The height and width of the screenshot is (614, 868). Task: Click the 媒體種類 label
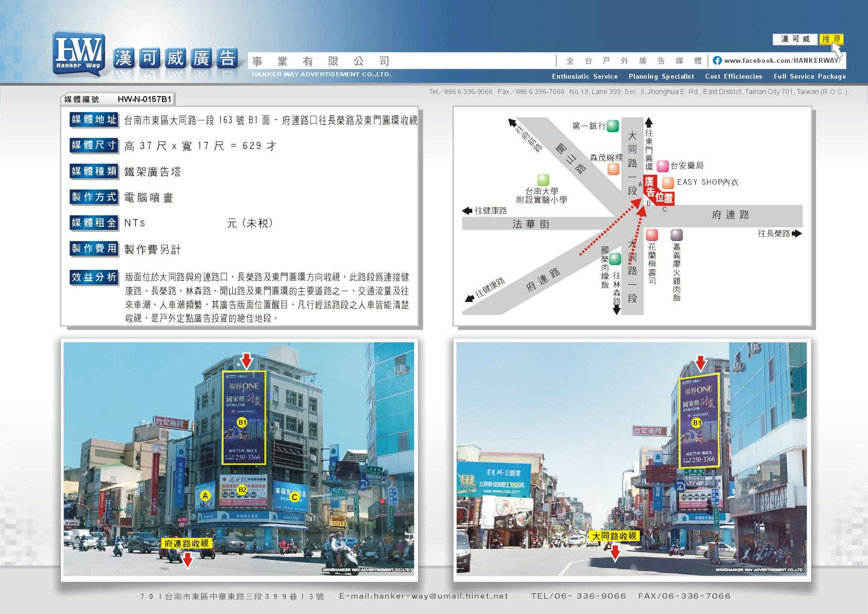pos(94,171)
